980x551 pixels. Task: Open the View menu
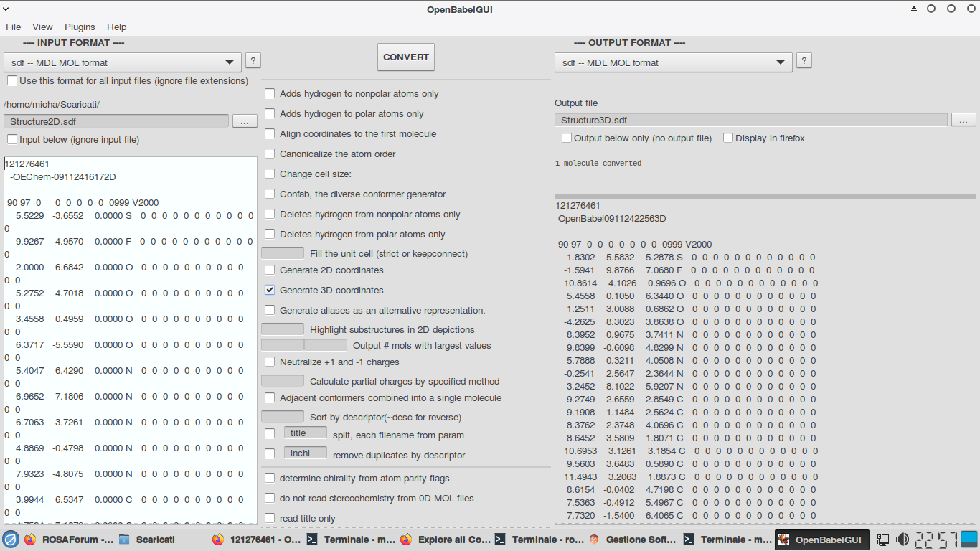pos(42,27)
